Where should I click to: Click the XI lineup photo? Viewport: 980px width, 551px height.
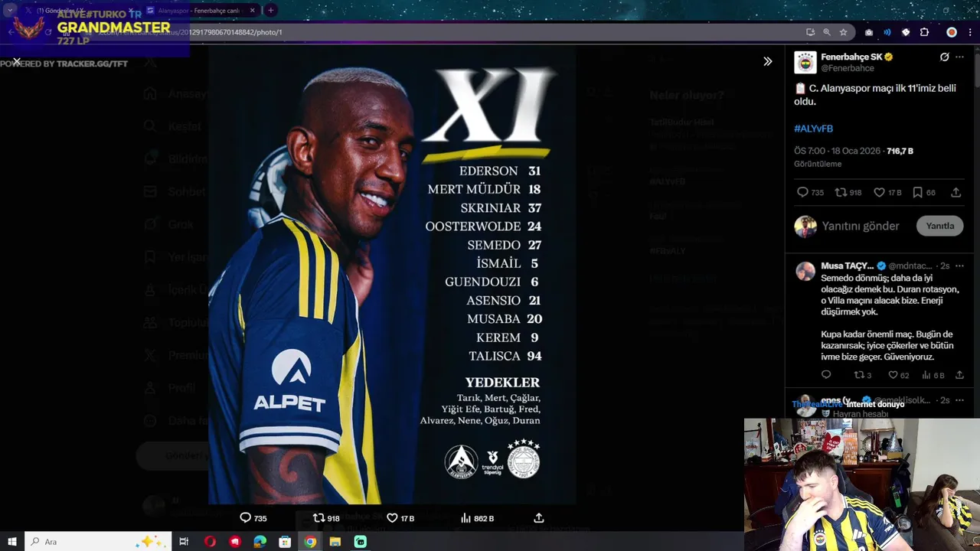coord(392,275)
